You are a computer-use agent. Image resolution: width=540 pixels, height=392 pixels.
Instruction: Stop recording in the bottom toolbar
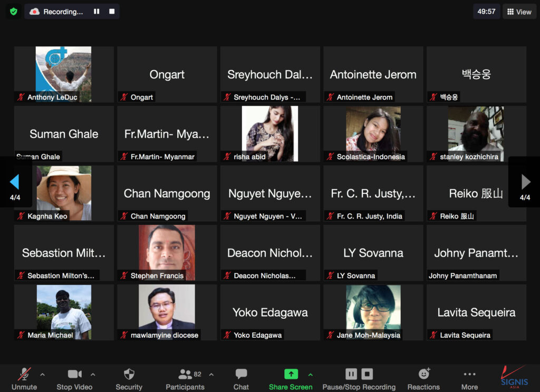pyautogui.click(x=367, y=374)
